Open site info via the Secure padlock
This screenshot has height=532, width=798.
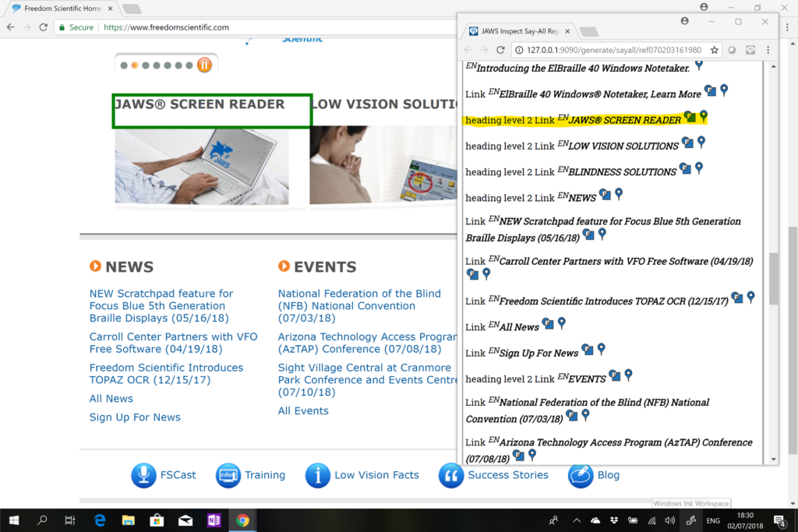coord(62,26)
